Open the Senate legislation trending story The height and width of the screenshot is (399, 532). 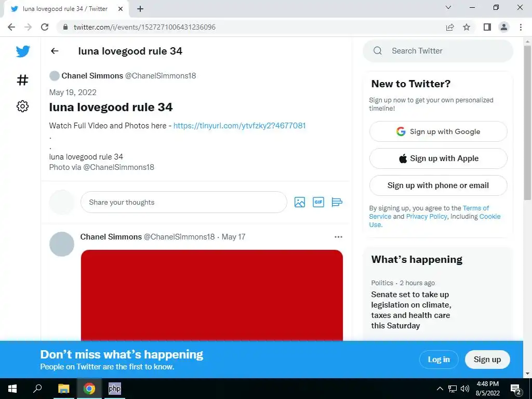click(x=411, y=310)
